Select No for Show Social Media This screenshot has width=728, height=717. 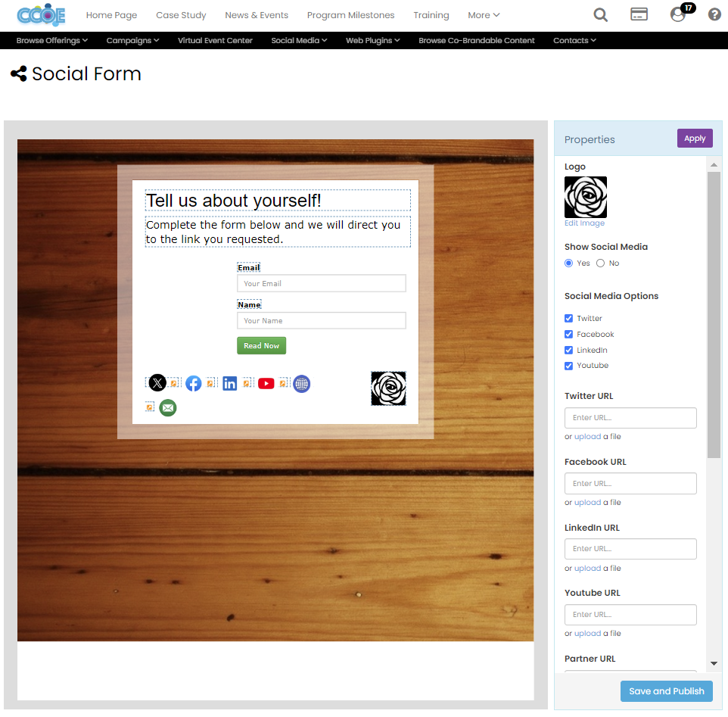tap(600, 263)
